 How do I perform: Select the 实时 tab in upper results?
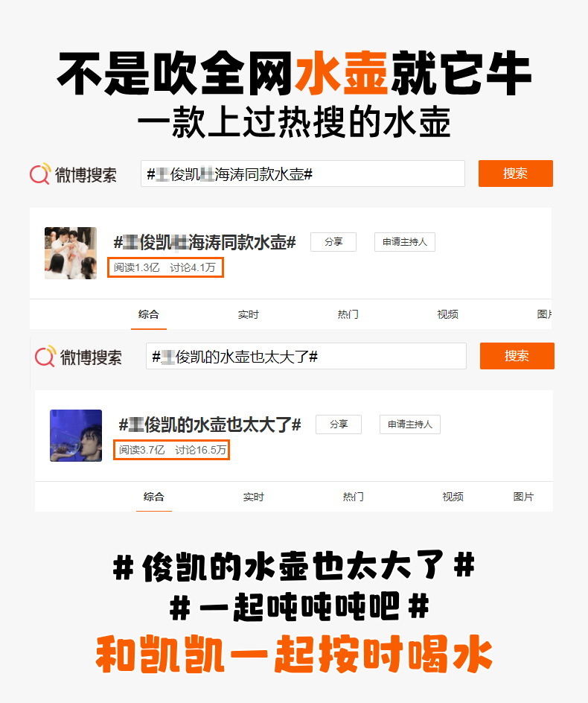click(x=249, y=314)
